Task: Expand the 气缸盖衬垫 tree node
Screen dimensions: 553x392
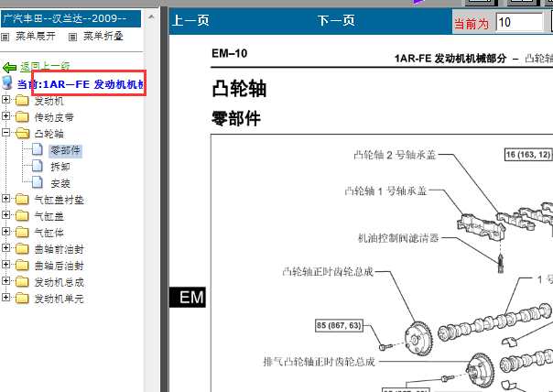Action: (5, 199)
